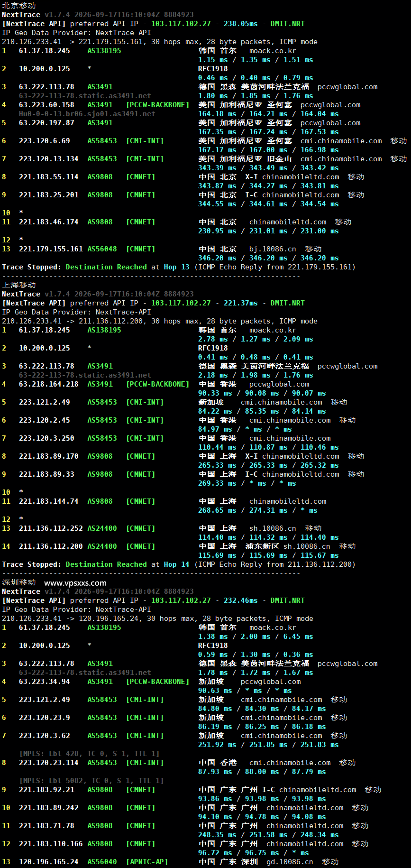Select the IP address 221.183.46.174
This screenshot has height=868, width=411.
tap(49, 222)
